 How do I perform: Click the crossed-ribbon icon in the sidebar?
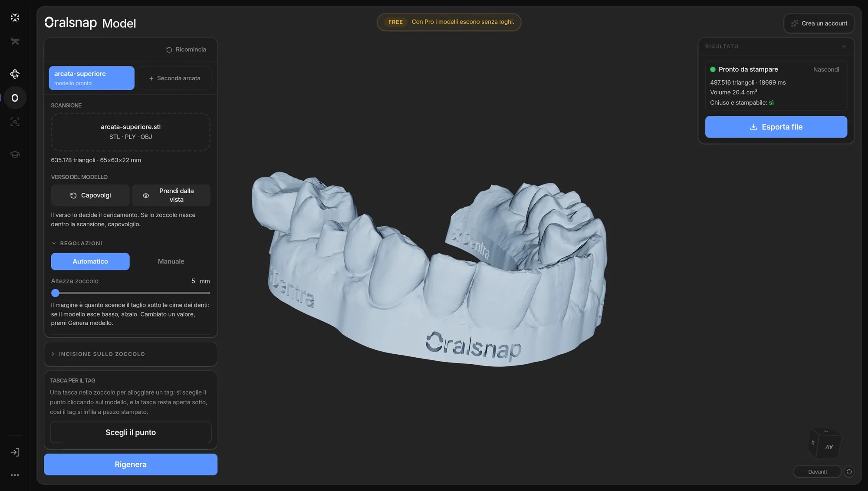(15, 41)
